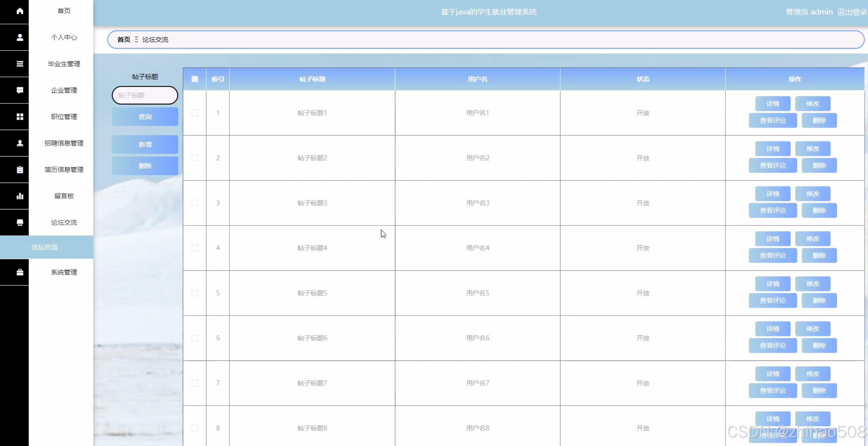Toggle the select-all checkbox in table header
This screenshot has width=868, height=446.
point(195,79)
